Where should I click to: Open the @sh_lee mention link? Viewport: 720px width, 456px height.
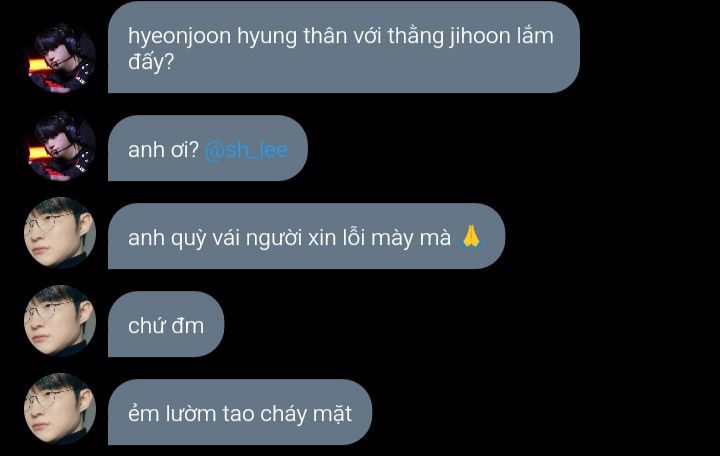point(246,151)
